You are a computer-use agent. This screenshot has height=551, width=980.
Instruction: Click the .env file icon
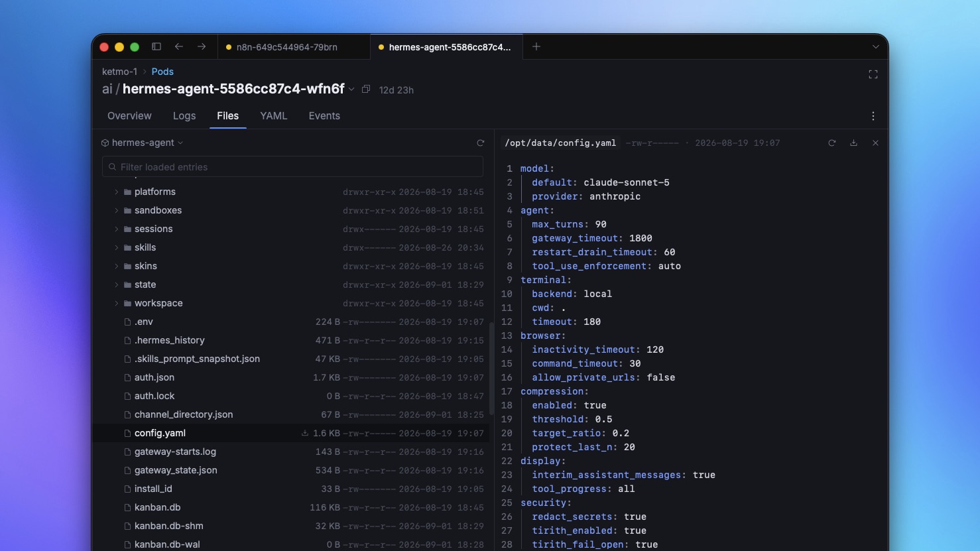(127, 322)
